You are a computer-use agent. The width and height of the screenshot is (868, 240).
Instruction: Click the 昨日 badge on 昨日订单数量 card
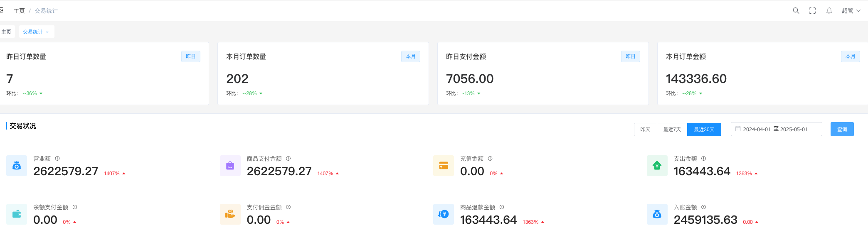191,56
